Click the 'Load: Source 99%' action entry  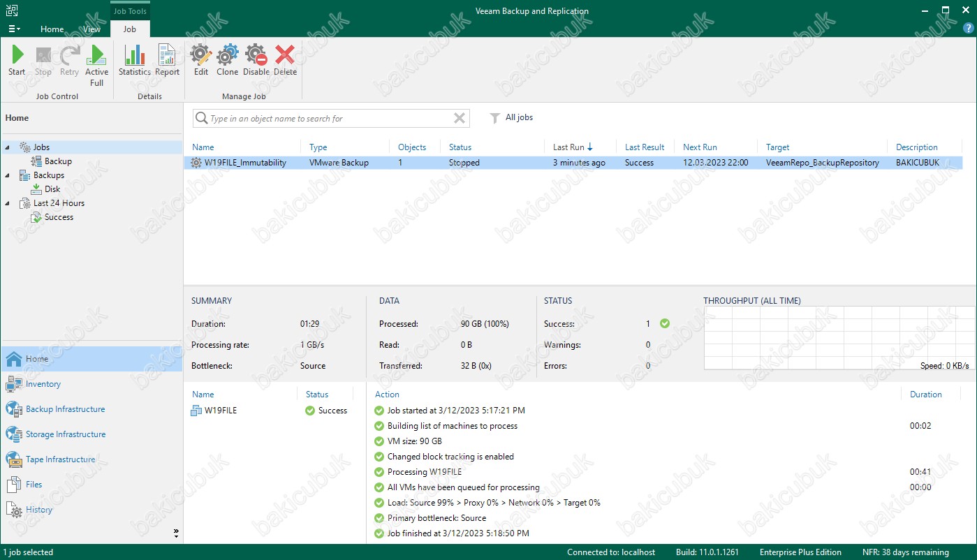(494, 503)
